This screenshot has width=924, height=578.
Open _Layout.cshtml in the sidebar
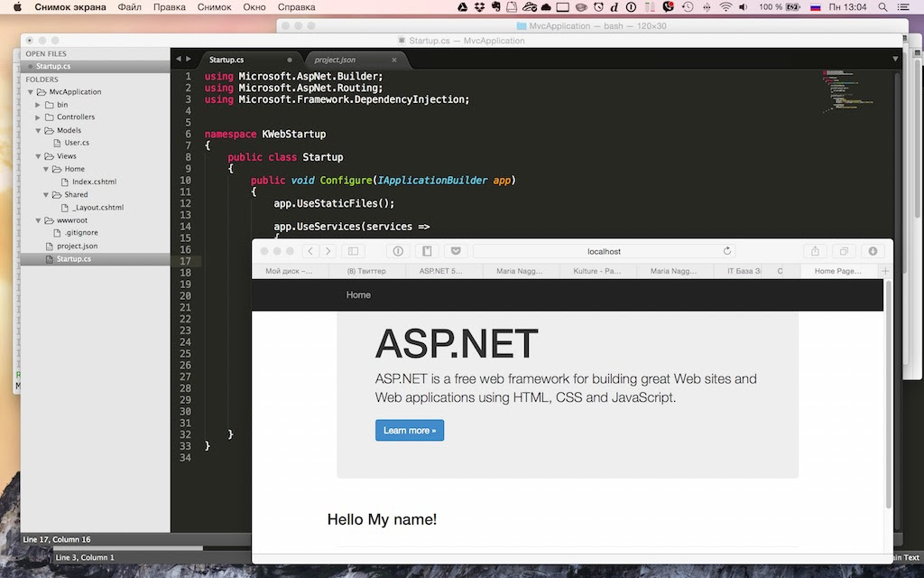tap(98, 208)
